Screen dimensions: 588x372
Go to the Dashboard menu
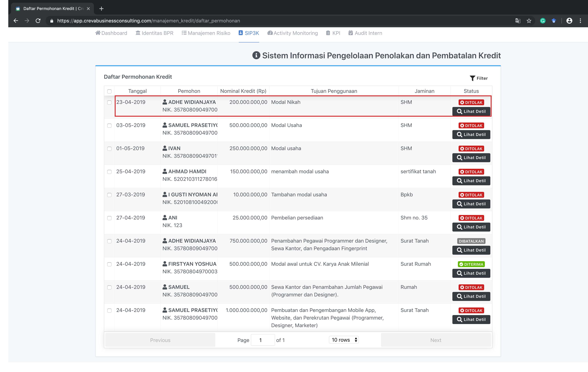[111, 33]
